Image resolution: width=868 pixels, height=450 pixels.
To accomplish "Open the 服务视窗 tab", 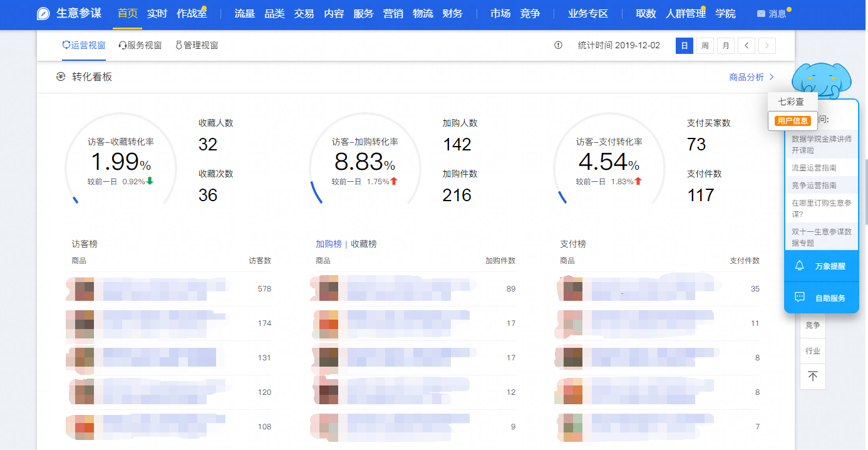I will [x=140, y=45].
